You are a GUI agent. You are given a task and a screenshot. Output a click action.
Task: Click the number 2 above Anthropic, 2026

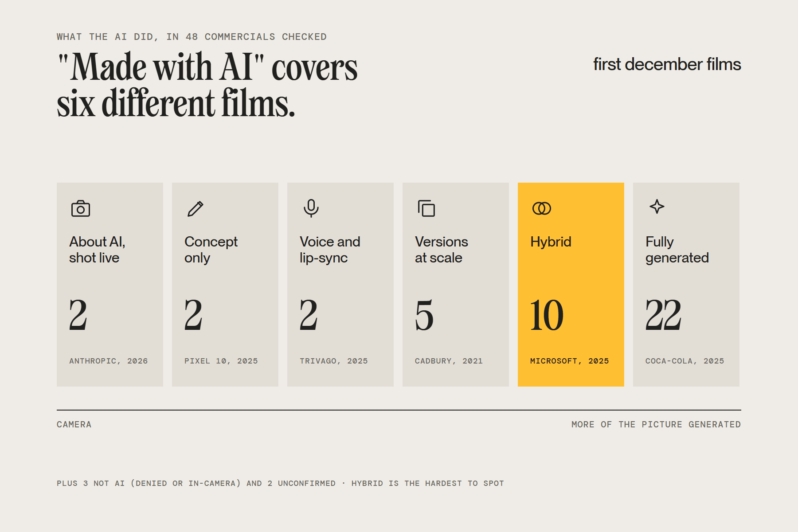(x=78, y=315)
